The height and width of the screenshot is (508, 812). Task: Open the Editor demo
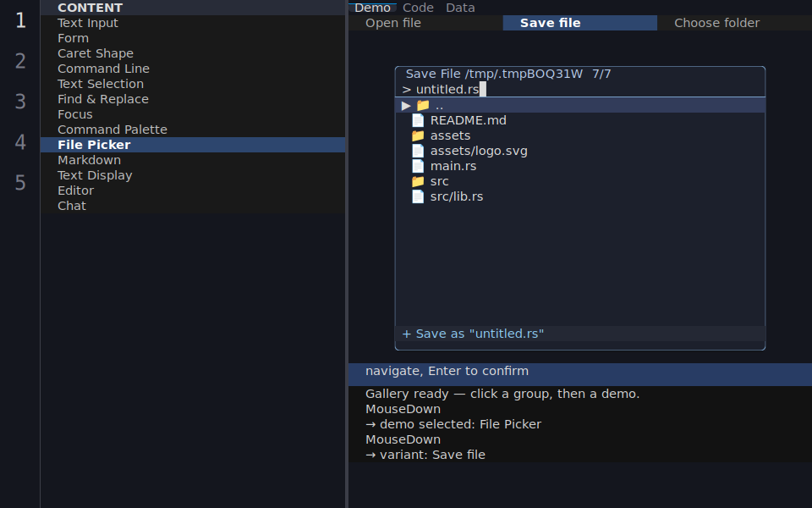click(x=193, y=190)
